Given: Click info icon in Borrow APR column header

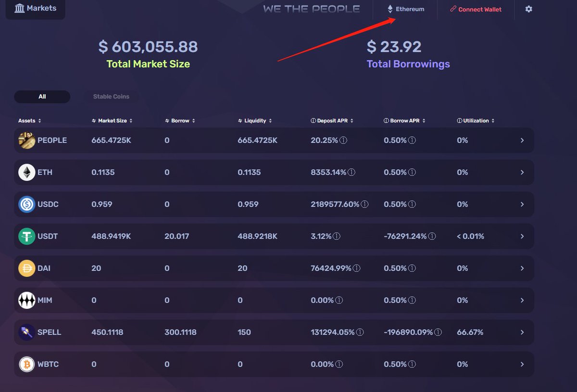Looking at the screenshot, I should click(386, 121).
